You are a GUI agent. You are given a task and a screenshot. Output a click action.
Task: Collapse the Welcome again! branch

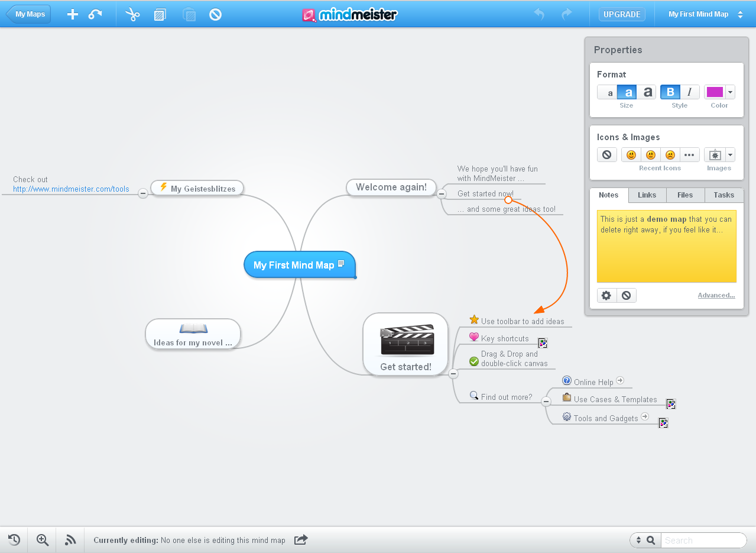click(441, 193)
